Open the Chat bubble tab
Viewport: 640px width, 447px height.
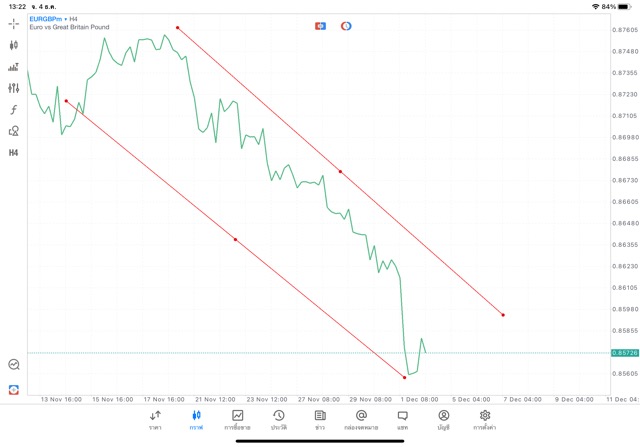pyautogui.click(x=402, y=420)
